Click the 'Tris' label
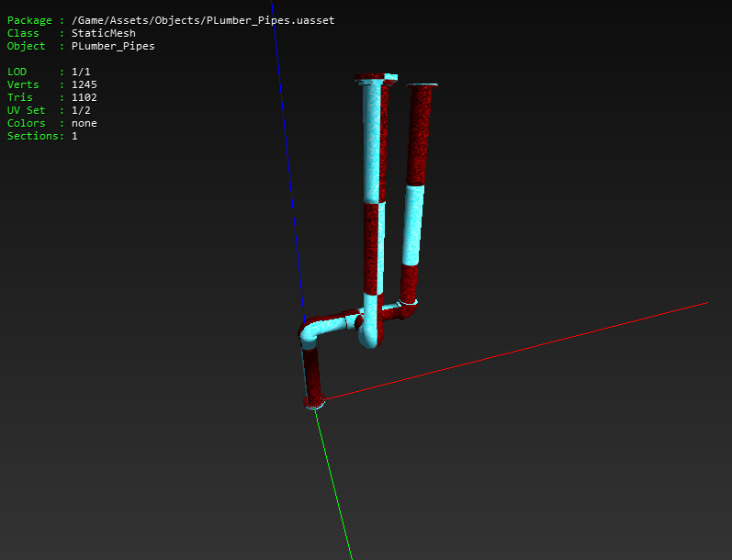The width and height of the screenshot is (732, 560). (x=19, y=97)
